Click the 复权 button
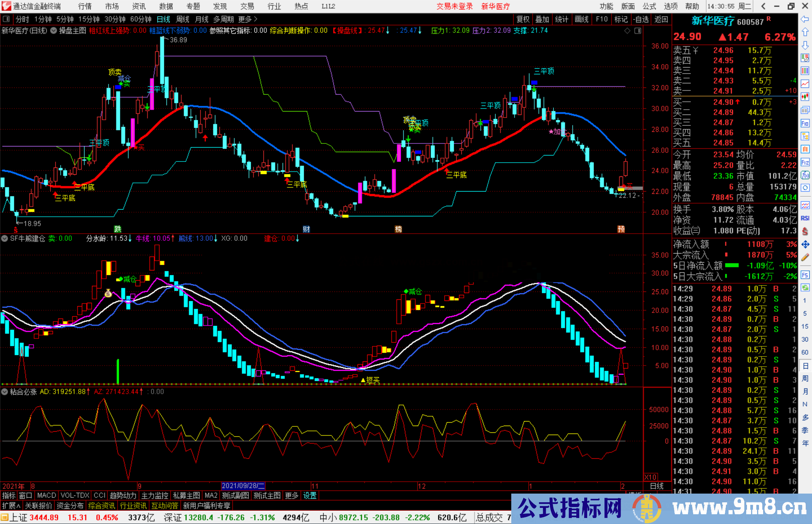Screen dimensions: 812x524 523,19
